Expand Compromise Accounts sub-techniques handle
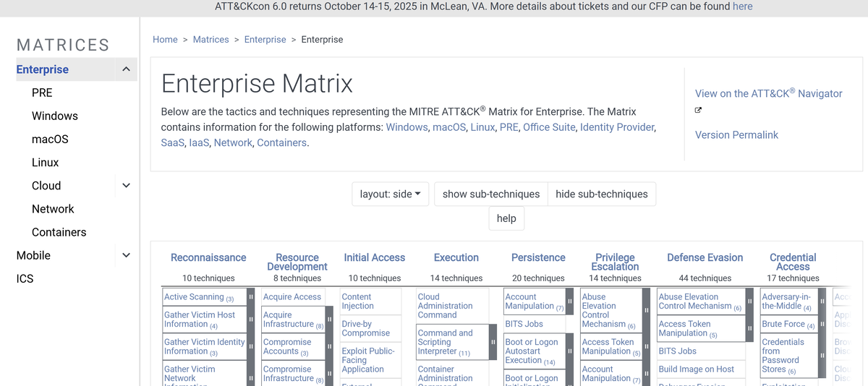Screen dimensions: 868x386 pos(329,347)
